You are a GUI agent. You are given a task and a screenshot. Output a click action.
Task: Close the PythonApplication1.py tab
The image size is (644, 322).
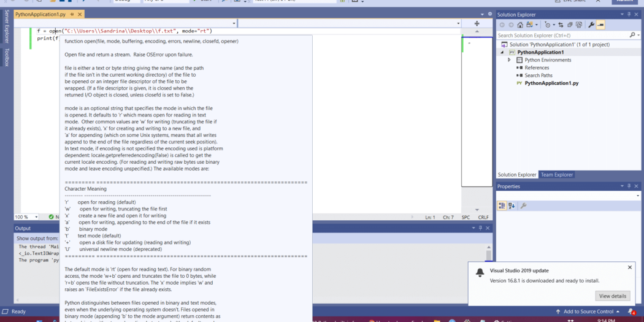tap(80, 14)
